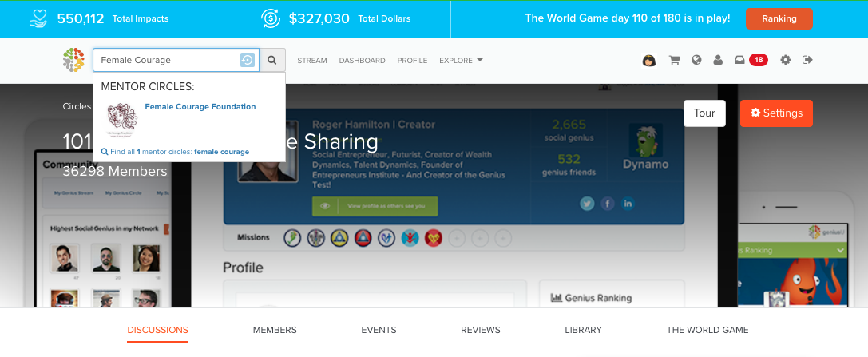Go to STREAM in the navbar

click(312, 61)
